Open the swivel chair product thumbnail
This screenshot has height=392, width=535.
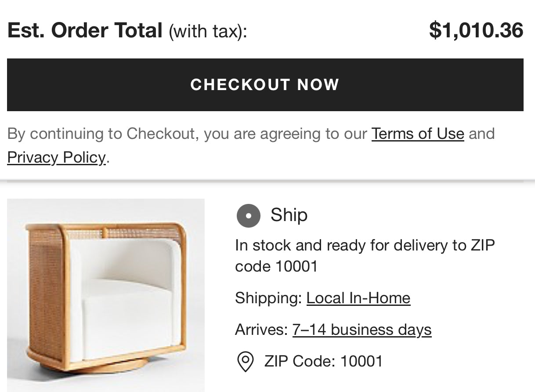pyautogui.click(x=105, y=294)
